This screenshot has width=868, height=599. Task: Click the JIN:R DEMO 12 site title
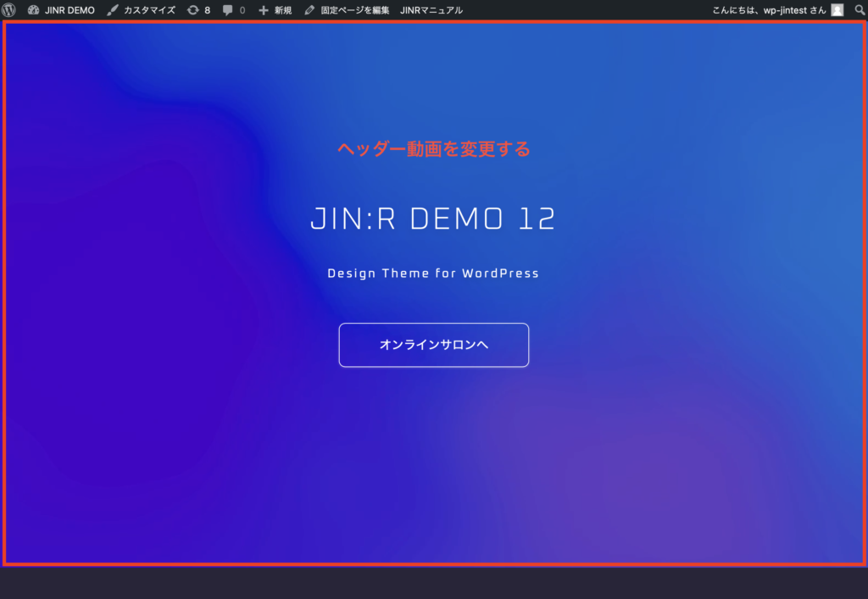click(433, 219)
